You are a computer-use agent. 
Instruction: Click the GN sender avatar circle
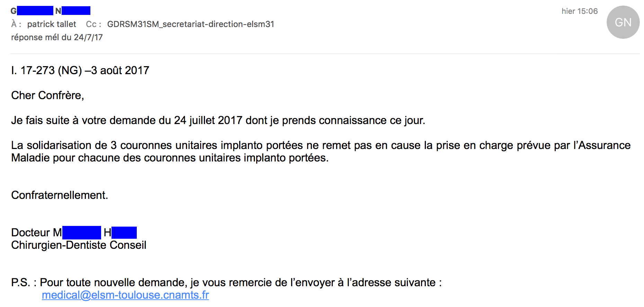coord(623,22)
